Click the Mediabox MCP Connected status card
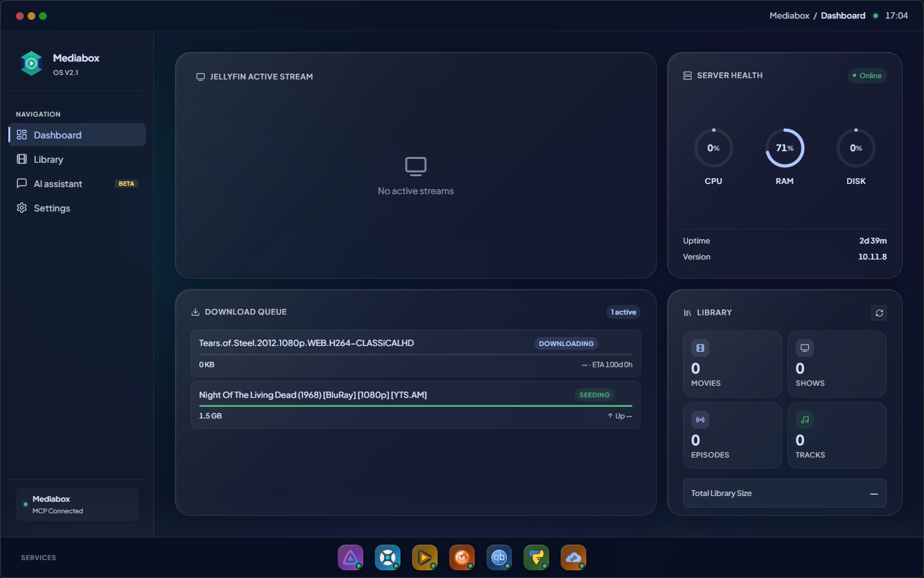Image resolution: width=924 pixels, height=578 pixels. [x=77, y=504]
